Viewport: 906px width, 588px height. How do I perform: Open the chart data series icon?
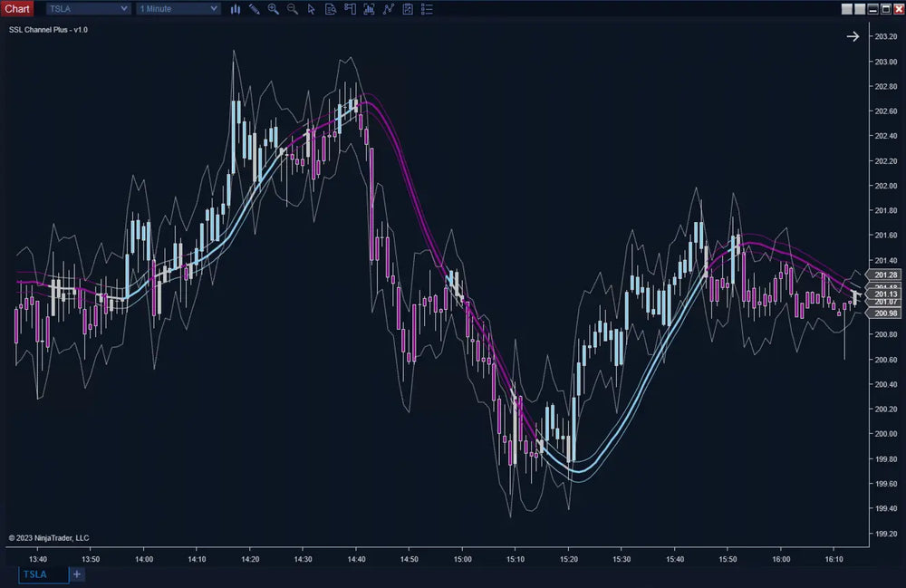click(x=369, y=9)
